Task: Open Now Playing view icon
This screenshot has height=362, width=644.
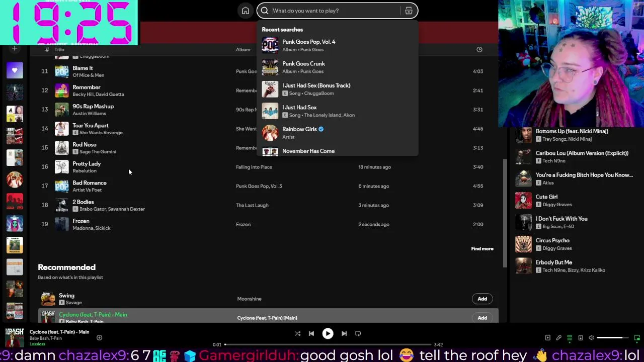Action: [x=548, y=338]
